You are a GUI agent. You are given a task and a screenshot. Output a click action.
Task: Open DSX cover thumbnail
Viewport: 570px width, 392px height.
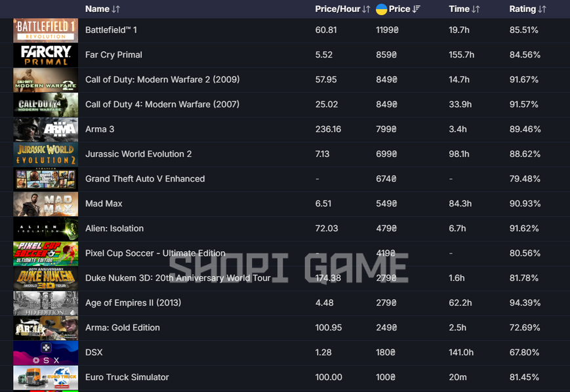pos(46,353)
